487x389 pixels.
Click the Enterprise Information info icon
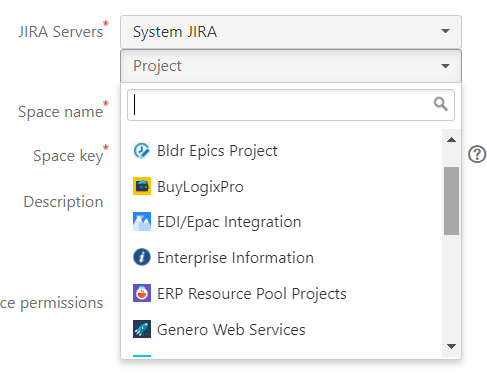pos(142,257)
